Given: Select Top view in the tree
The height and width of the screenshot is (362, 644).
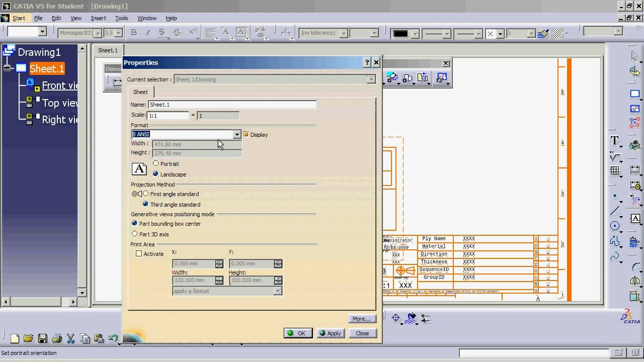Looking at the screenshot, I should [59, 103].
